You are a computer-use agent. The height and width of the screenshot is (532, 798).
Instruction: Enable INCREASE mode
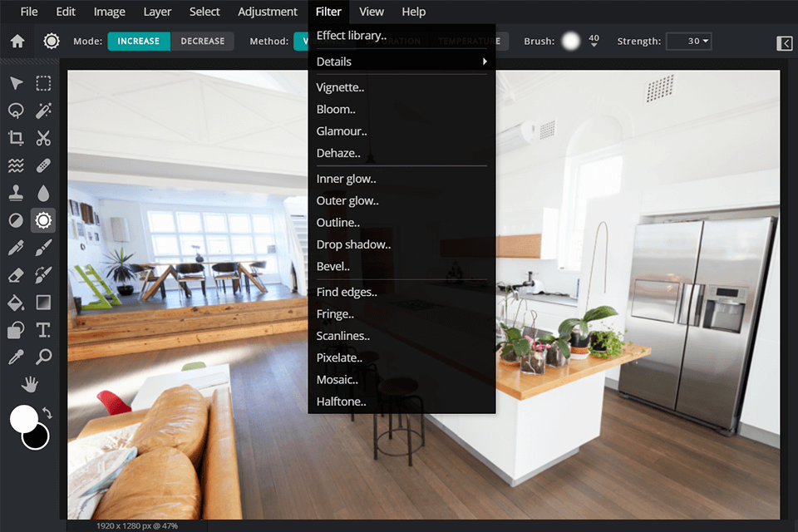pos(139,40)
